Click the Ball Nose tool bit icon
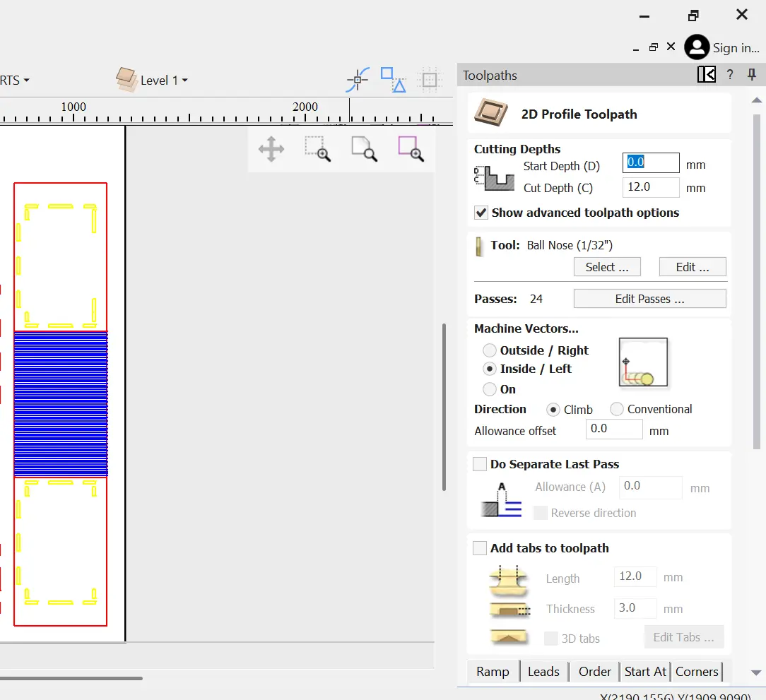766x700 pixels. tap(479, 247)
